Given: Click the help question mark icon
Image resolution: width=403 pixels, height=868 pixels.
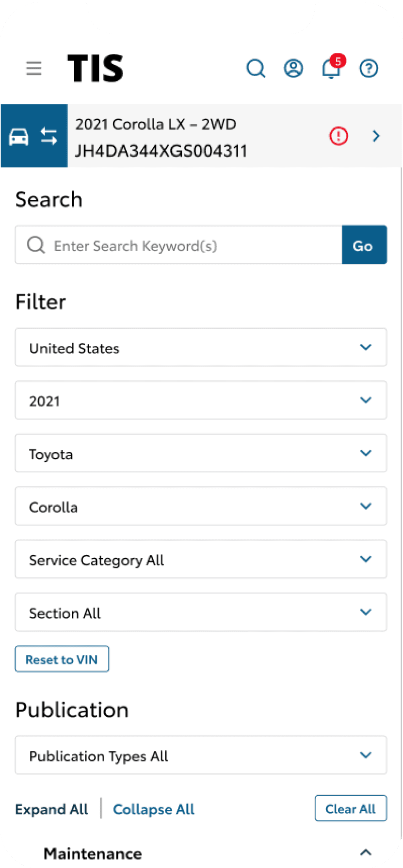Looking at the screenshot, I should click(369, 68).
